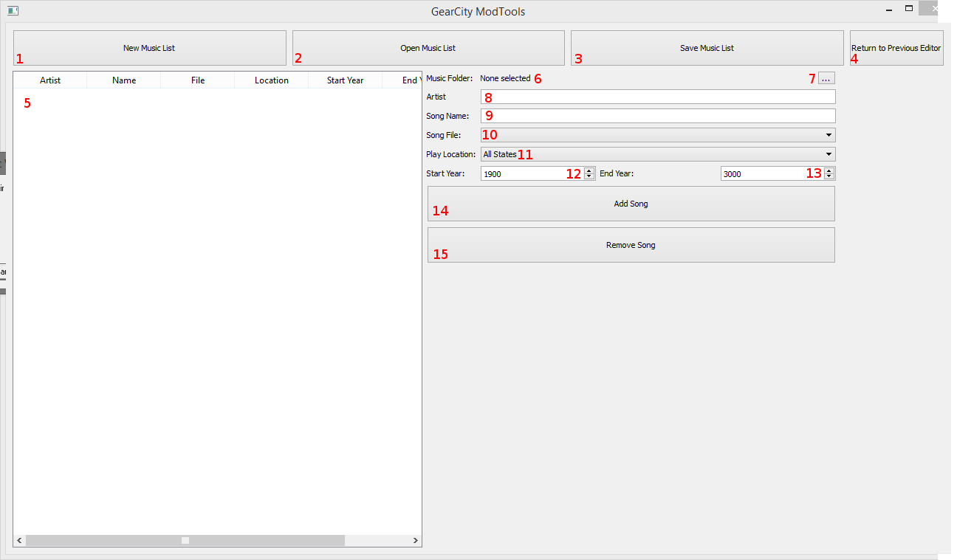Return to Previous Editor
Screen dimensions: 957x560
click(896, 48)
